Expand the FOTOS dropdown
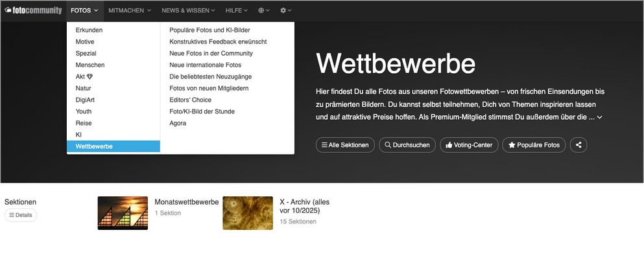Viewport: 644px width, 259px height. tap(84, 10)
